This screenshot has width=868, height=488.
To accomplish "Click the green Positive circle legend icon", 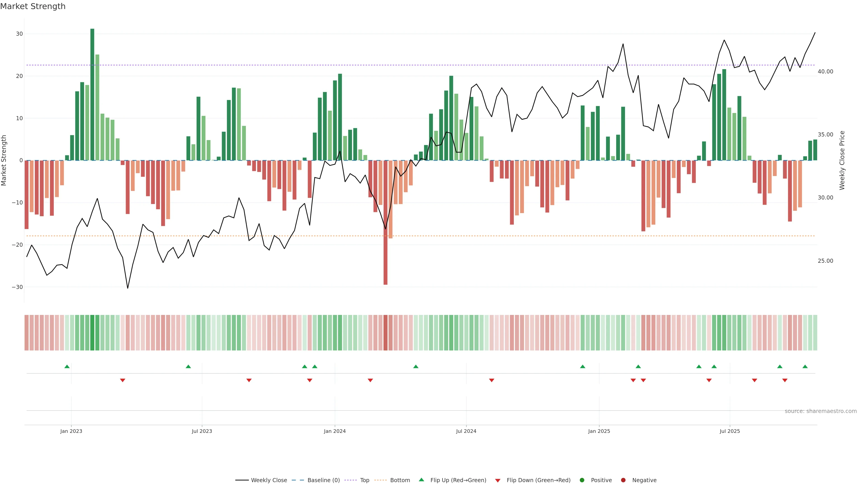I will 582,480.
